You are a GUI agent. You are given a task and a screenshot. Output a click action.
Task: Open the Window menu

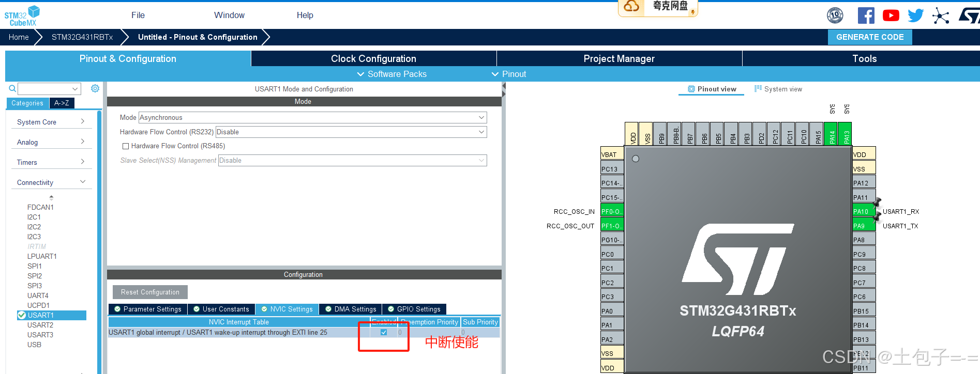[x=229, y=15]
